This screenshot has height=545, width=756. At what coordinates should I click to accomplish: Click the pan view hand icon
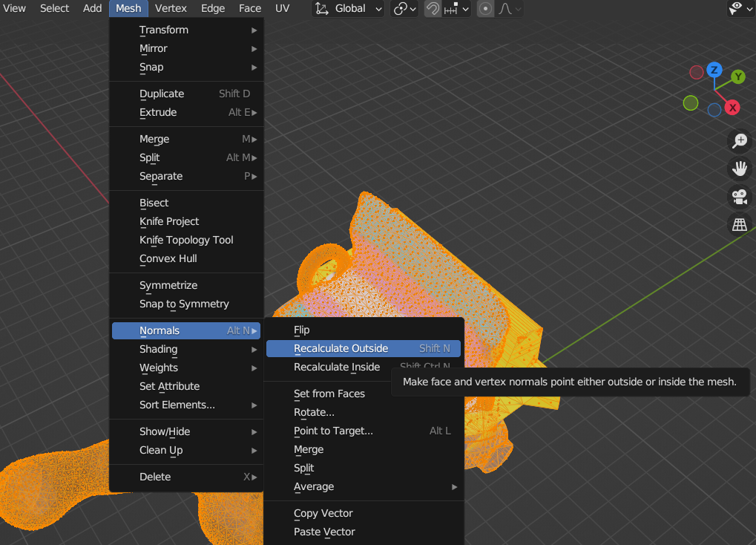(x=739, y=169)
